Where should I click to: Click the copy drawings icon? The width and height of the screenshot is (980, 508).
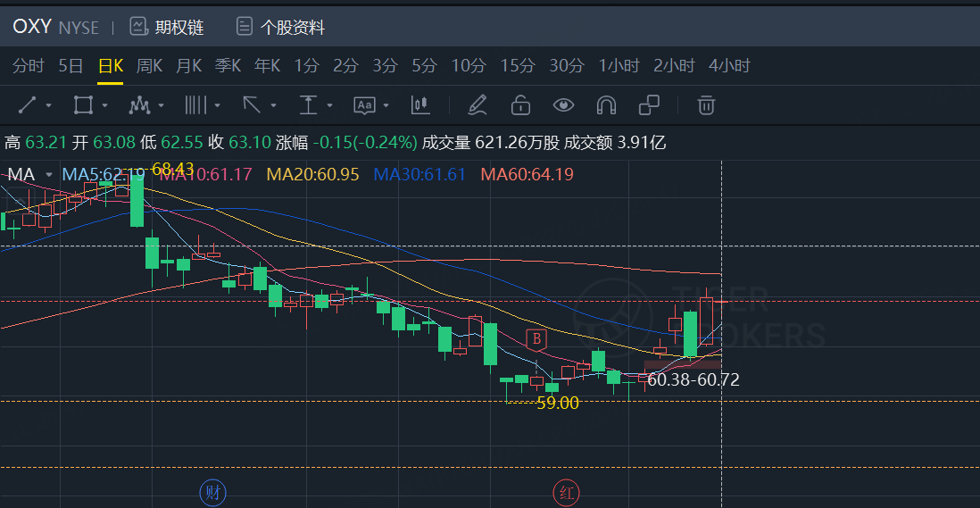tap(650, 105)
